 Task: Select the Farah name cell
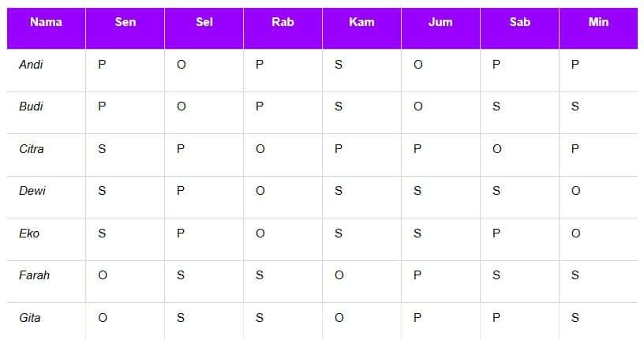coord(34,275)
